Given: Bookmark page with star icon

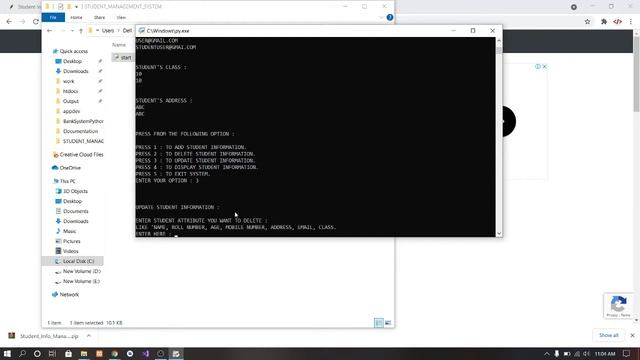Looking at the screenshot, I should (587, 22).
